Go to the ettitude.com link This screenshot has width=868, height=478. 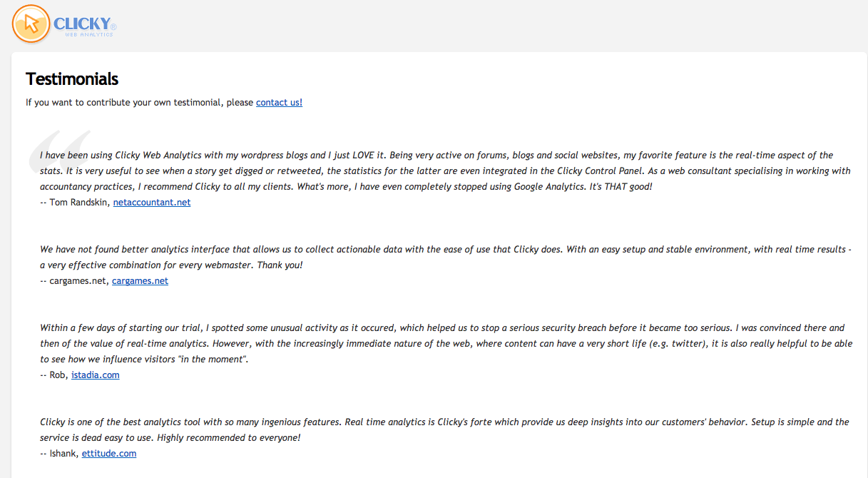[x=109, y=453]
